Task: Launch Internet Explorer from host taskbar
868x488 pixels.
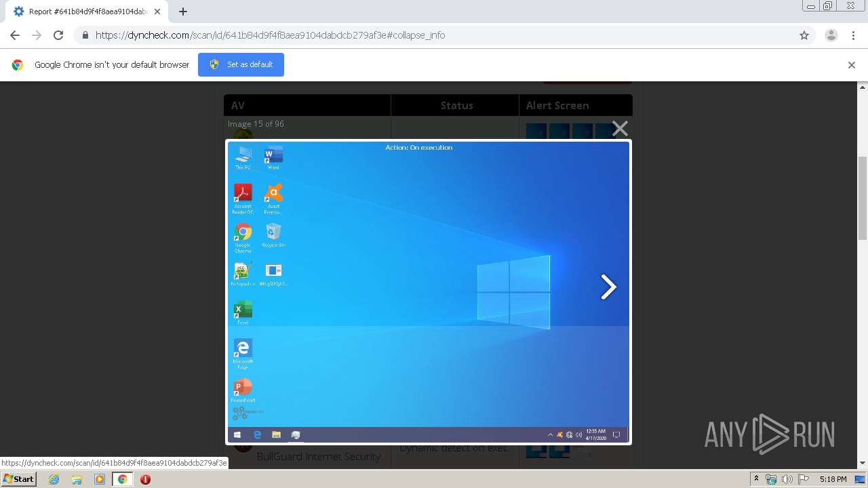Action: tap(54, 479)
